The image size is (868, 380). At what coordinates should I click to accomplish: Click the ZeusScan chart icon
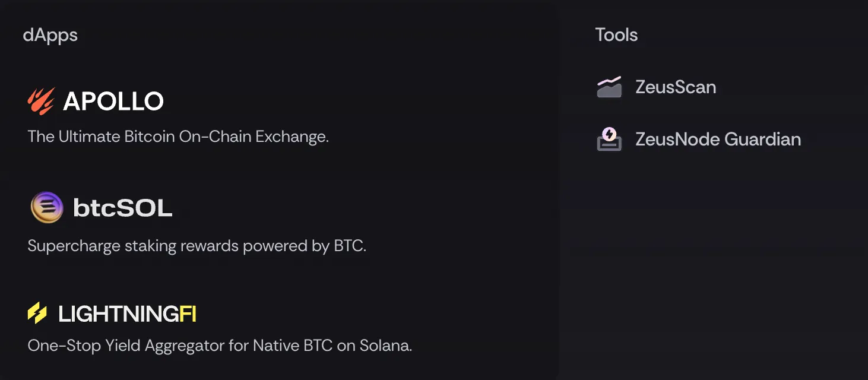(609, 87)
